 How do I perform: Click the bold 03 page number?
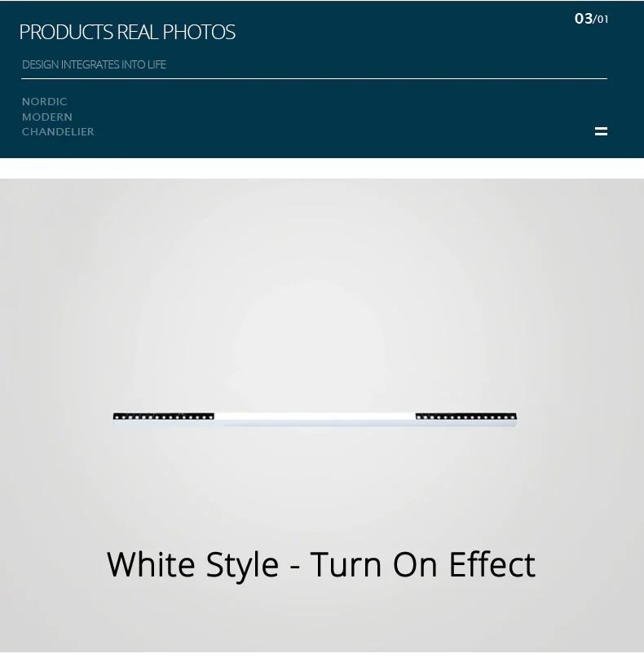583,19
